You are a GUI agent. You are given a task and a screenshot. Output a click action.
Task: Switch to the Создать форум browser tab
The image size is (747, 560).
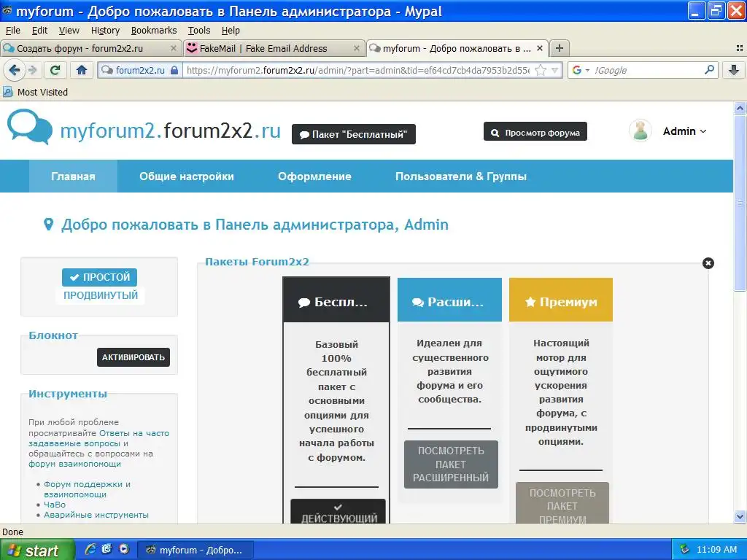pyautogui.click(x=90, y=48)
